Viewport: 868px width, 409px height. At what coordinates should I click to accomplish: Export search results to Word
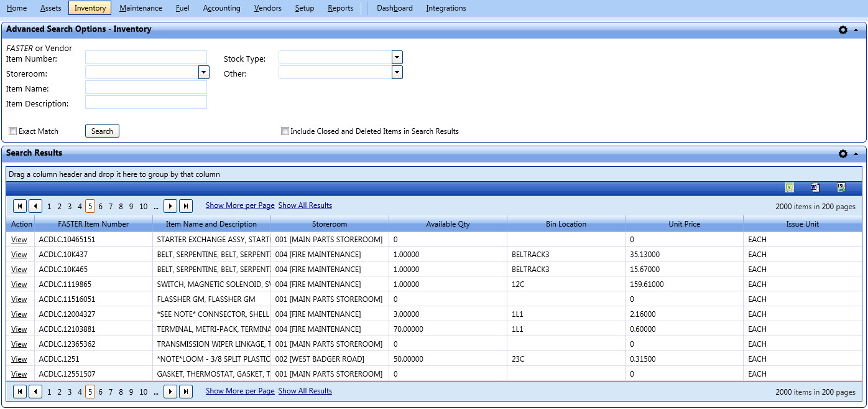click(x=815, y=187)
